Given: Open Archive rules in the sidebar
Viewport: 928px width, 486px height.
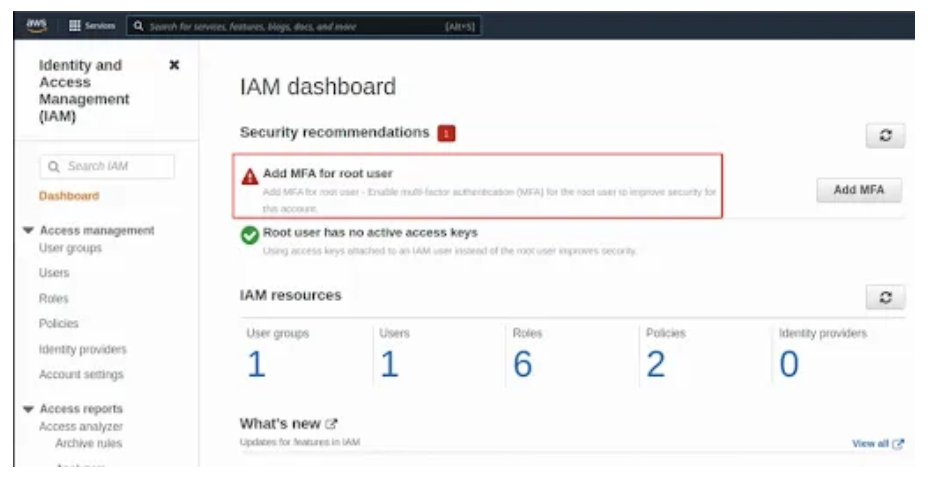Looking at the screenshot, I should pyautogui.click(x=89, y=443).
